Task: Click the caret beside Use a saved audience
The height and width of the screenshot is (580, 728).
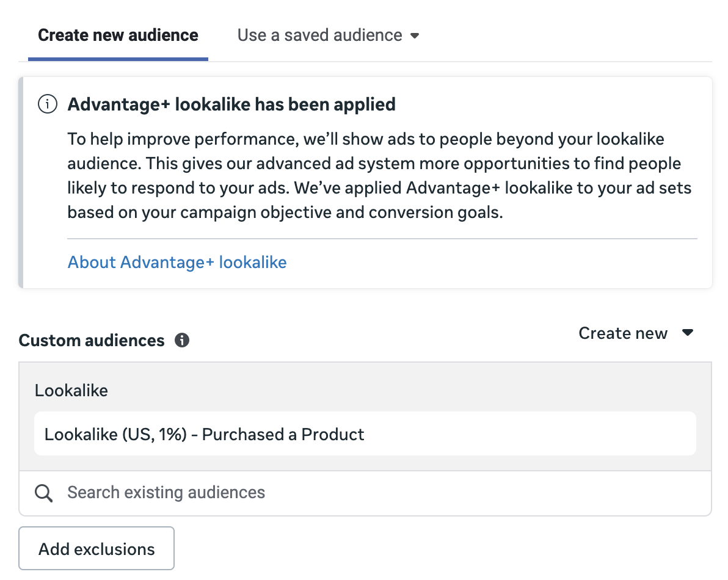Action: click(415, 35)
